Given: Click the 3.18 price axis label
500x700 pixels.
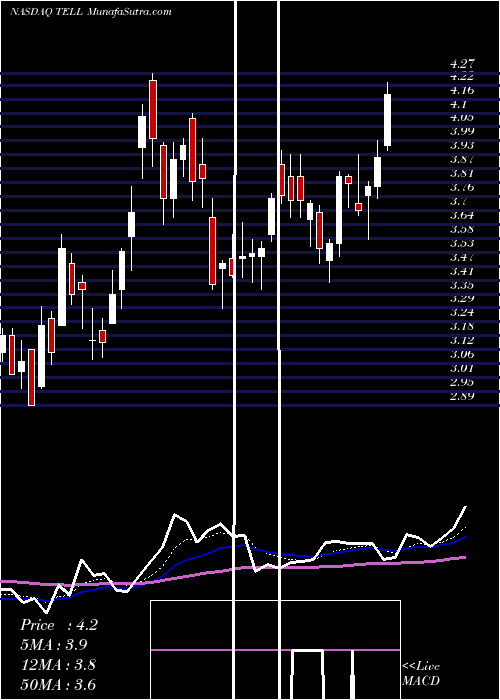Looking at the screenshot, I should pyautogui.click(x=462, y=326).
